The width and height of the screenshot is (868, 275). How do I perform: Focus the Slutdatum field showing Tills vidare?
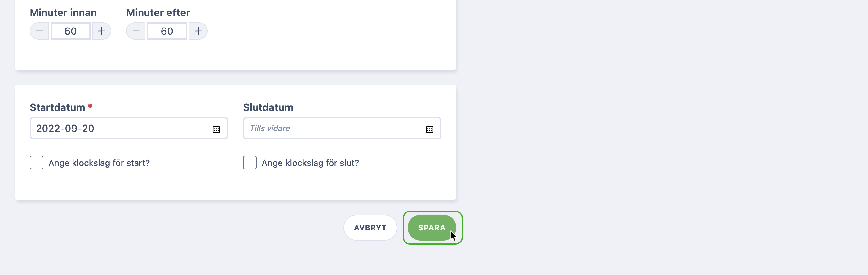point(342,128)
